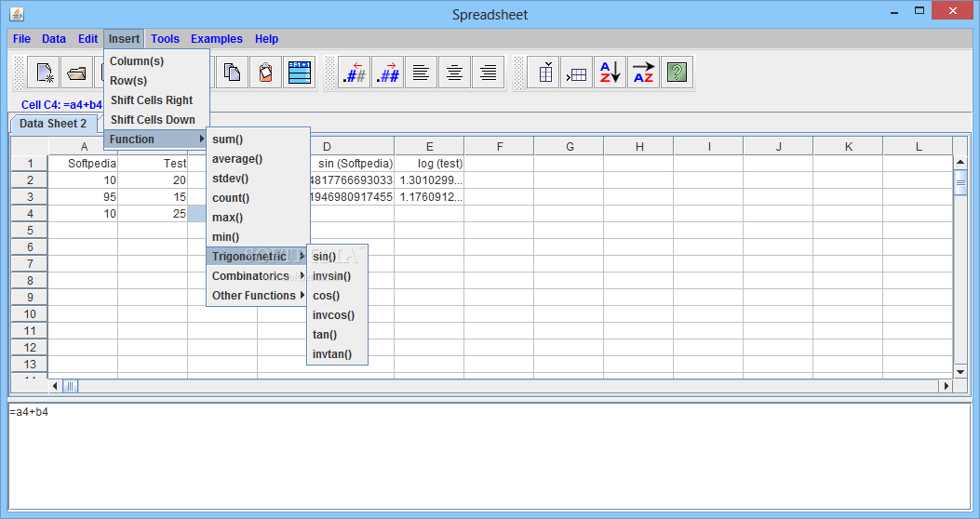This screenshot has width=980, height=519.
Task: Click the Paste clipboard toolbar icon
Action: [265, 73]
